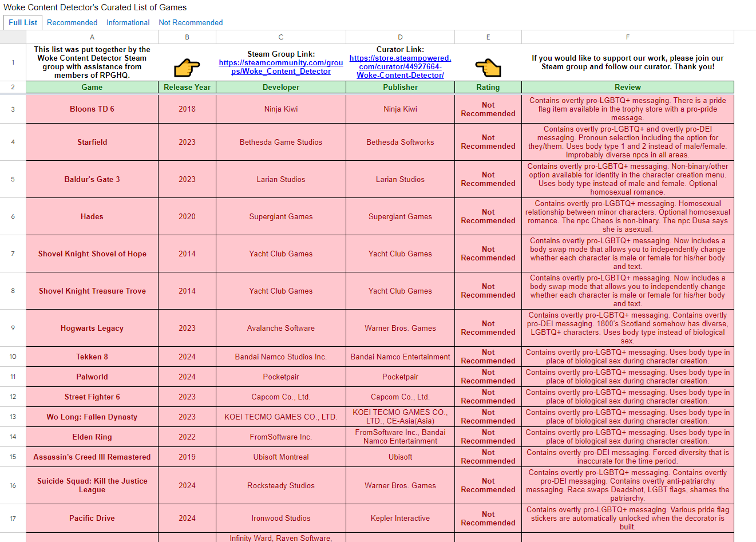756x542 pixels.
Task: Click FromSoftware Inc. developer cell
Action: tap(281, 437)
